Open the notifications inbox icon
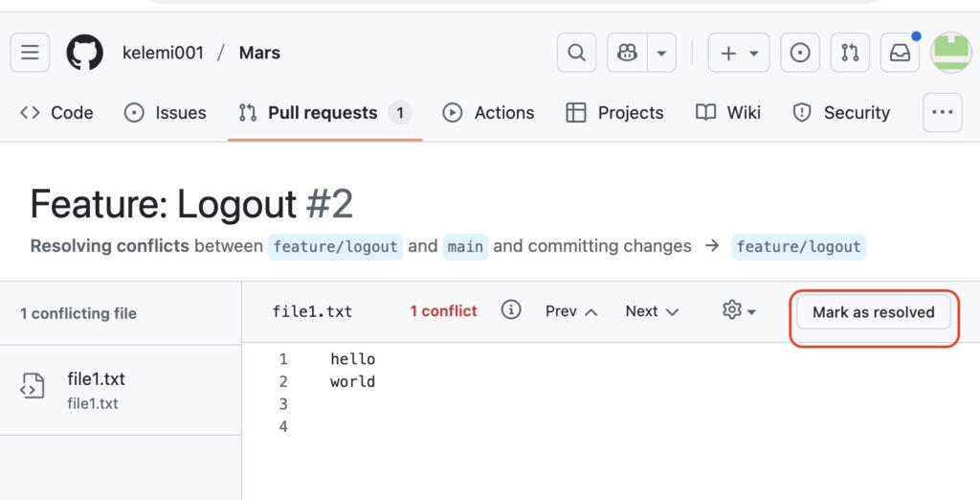Image resolution: width=980 pixels, height=500 pixels. (x=901, y=53)
